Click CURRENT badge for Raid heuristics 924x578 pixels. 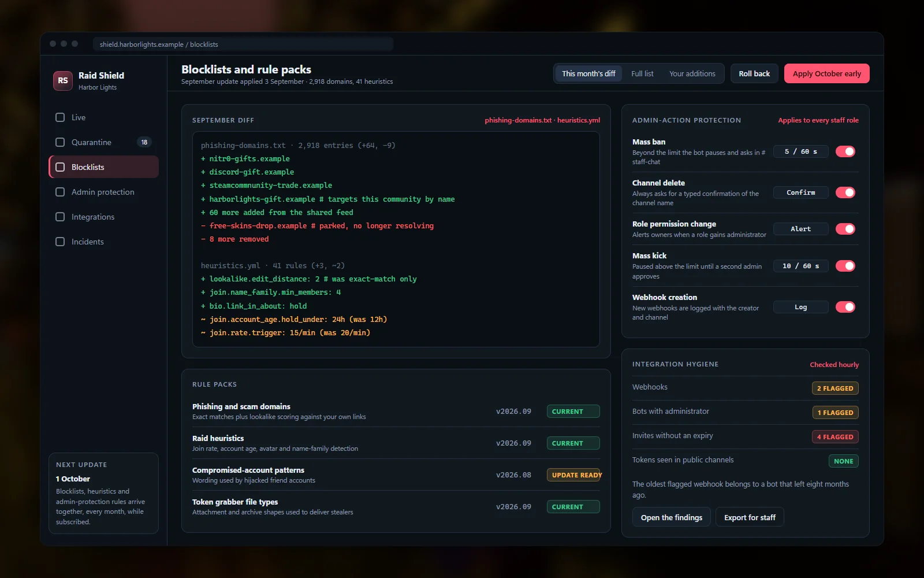pyautogui.click(x=573, y=443)
